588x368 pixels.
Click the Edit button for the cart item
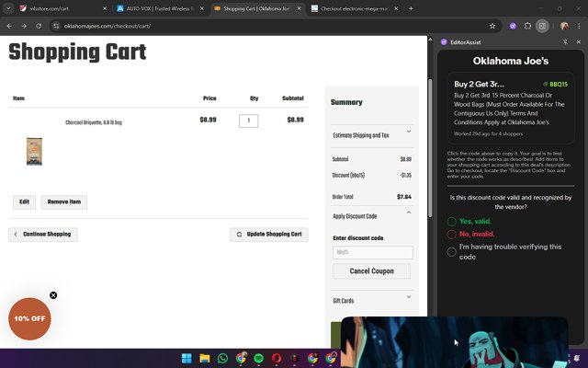25,202
